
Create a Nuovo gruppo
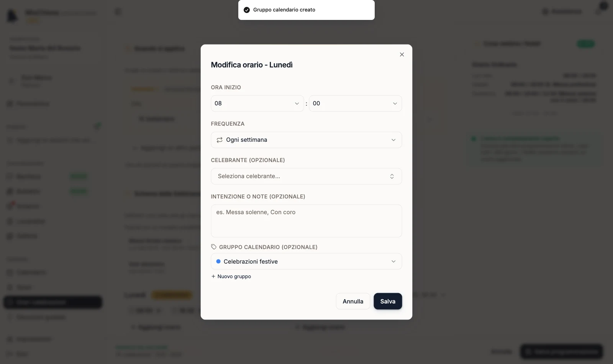(x=231, y=276)
